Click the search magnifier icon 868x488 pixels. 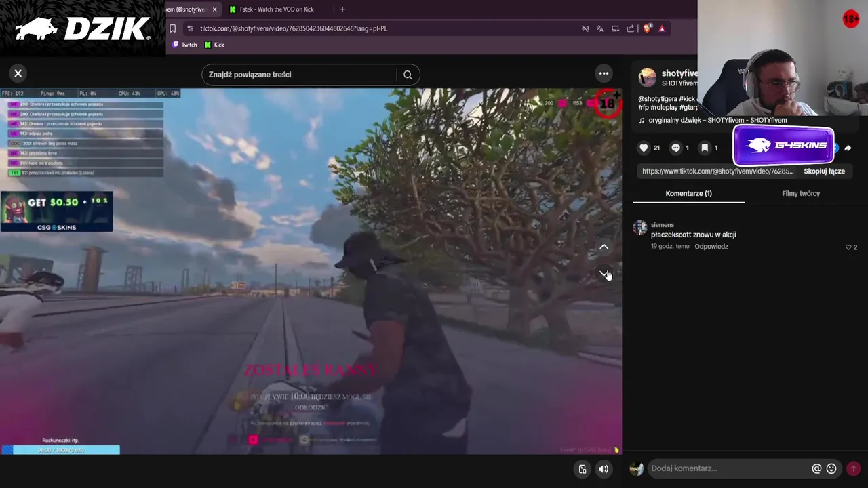tap(408, 75)
